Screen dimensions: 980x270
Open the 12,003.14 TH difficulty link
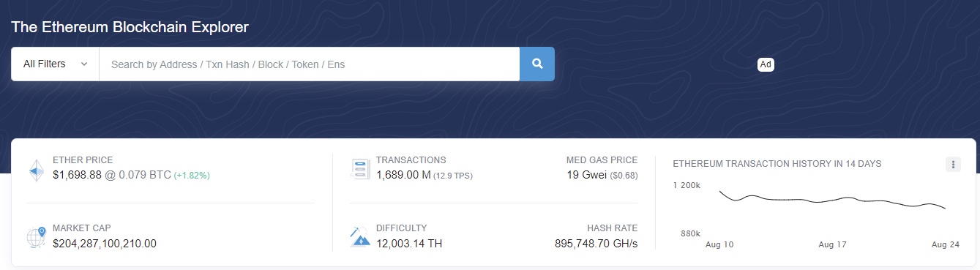tap(409, 243)
